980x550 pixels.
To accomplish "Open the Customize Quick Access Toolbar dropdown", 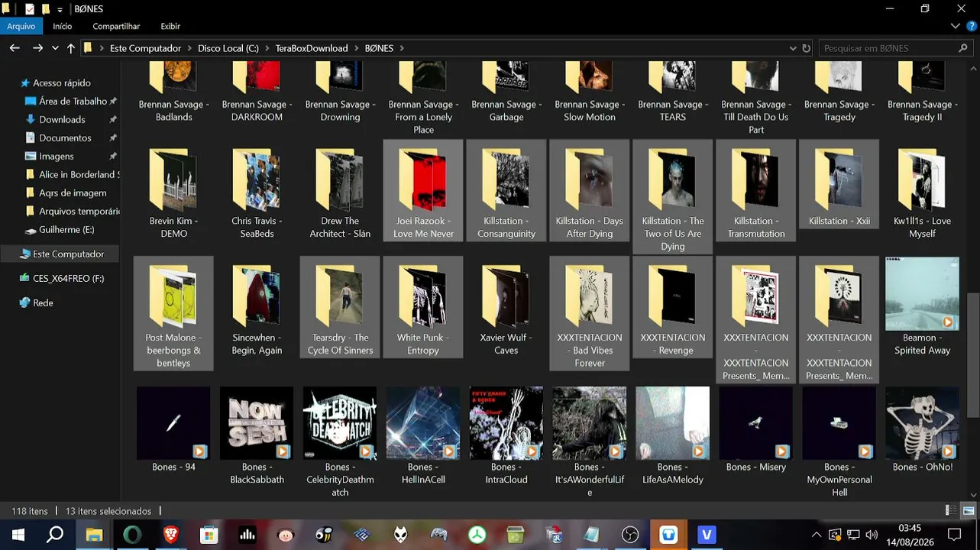I will pos(60,10).
